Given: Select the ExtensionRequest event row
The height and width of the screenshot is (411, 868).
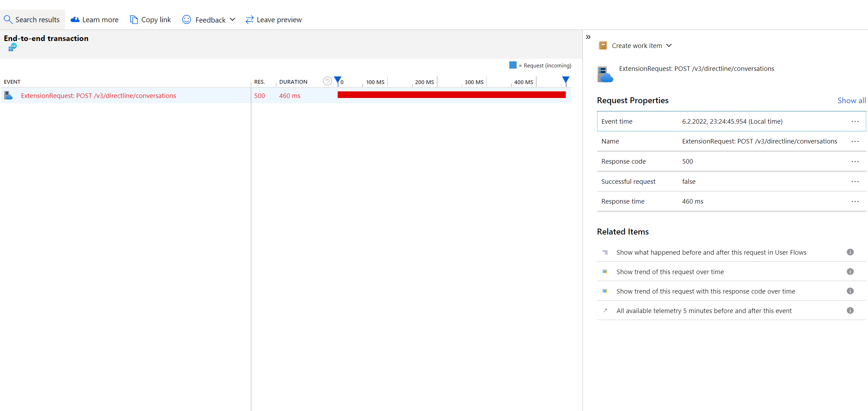Looking at the screenshot, I should pyautogui.click(x=99, y=96).
